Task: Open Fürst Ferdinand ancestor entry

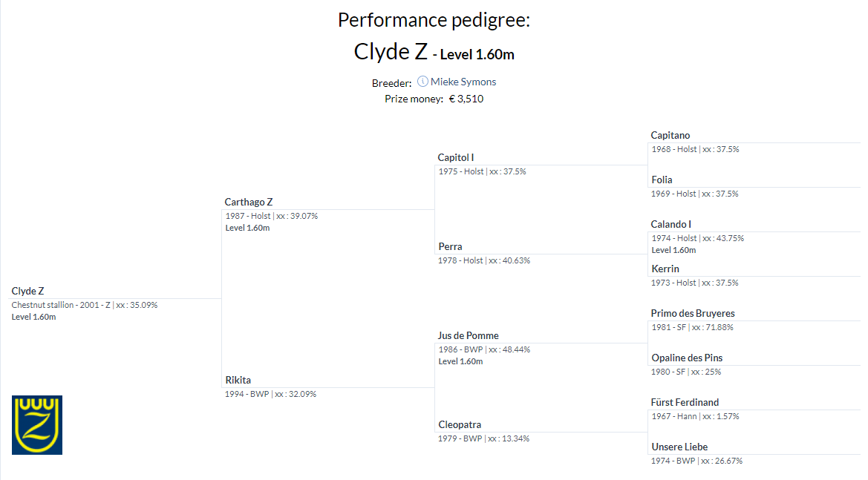Action: click(685, 403)
